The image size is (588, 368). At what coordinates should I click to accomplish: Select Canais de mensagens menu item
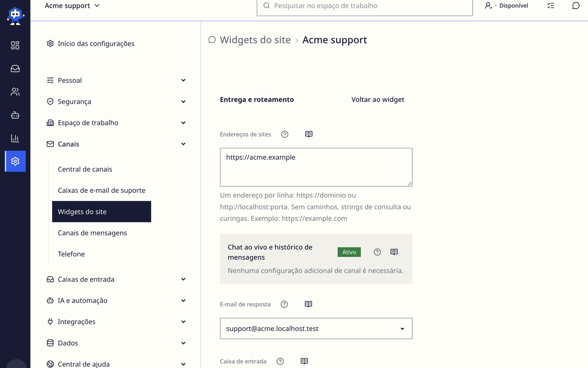pyautogui.click(x=92, y=233)
